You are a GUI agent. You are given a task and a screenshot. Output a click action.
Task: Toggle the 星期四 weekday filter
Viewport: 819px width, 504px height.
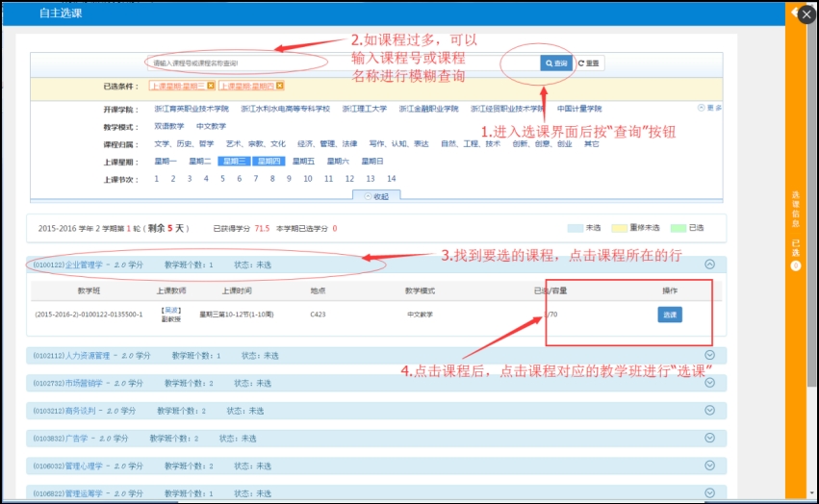coord(269,162)
